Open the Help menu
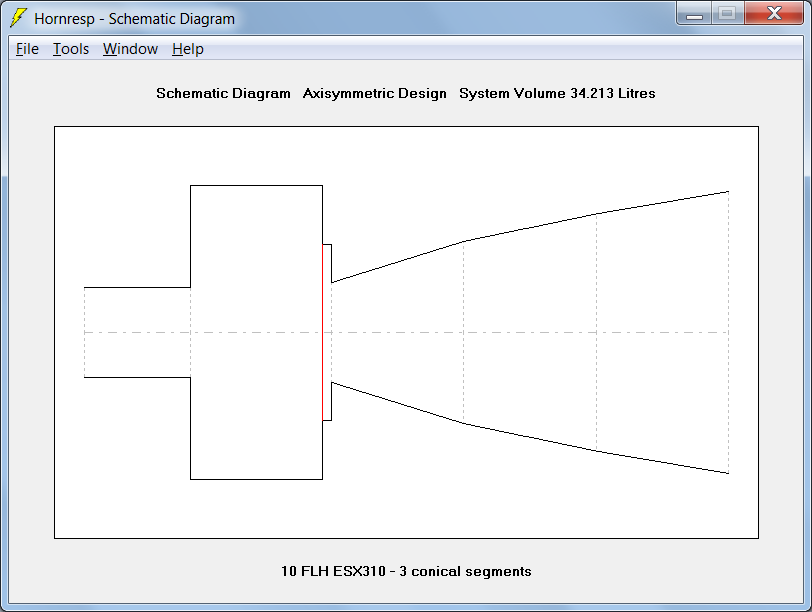812x612 pixels. point(187,49)
